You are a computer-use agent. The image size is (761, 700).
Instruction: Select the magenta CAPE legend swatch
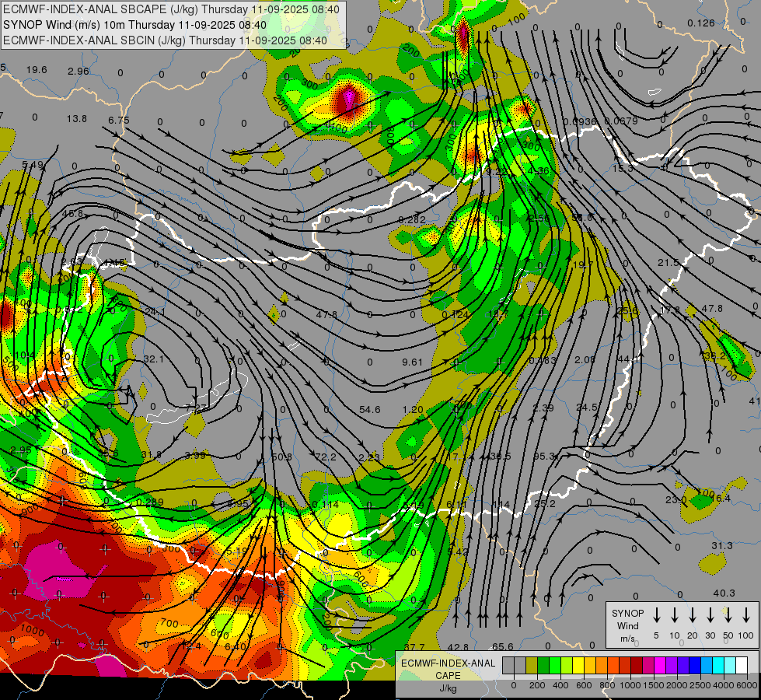[660, 666]
